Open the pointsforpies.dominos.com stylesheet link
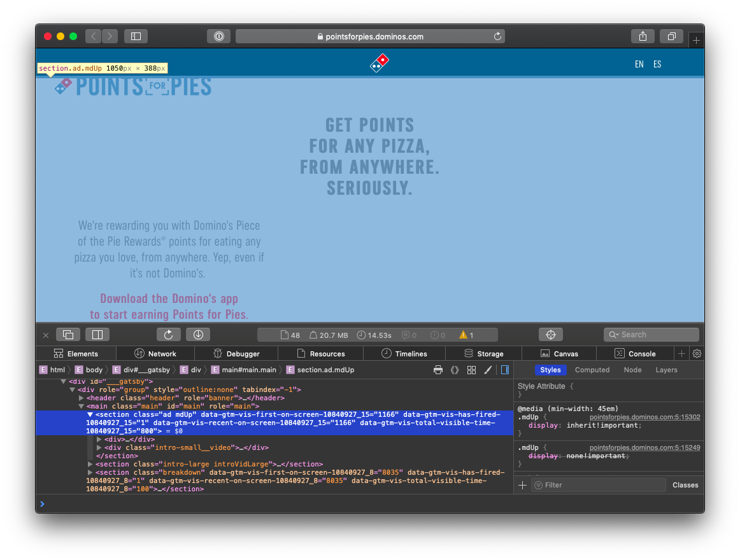This screenshot has height=560, width=740. pos(644,417)
